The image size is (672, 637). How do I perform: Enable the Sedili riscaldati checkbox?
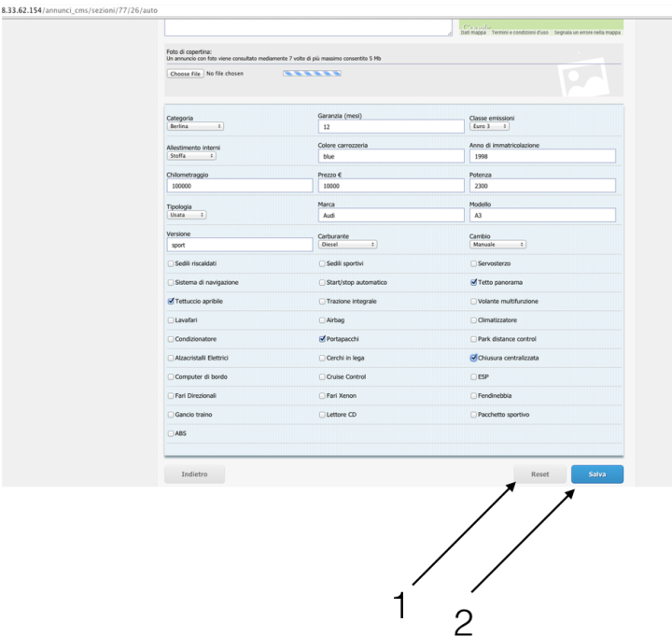(x=170, y=263)
